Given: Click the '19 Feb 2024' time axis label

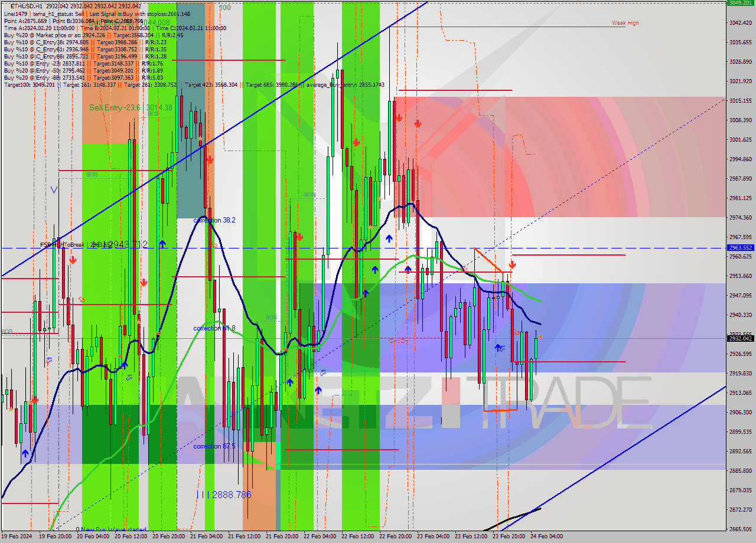Looking at the screenshot, I should point(16,537).
